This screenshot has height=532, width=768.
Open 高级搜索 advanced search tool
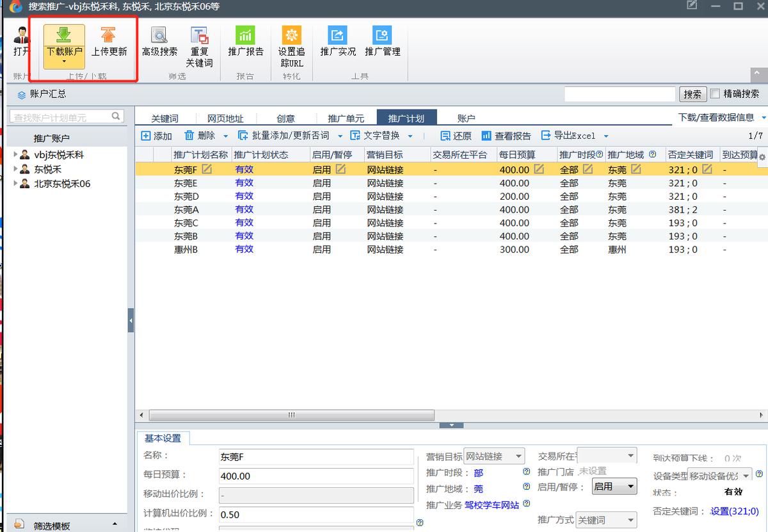coord(159,36)
